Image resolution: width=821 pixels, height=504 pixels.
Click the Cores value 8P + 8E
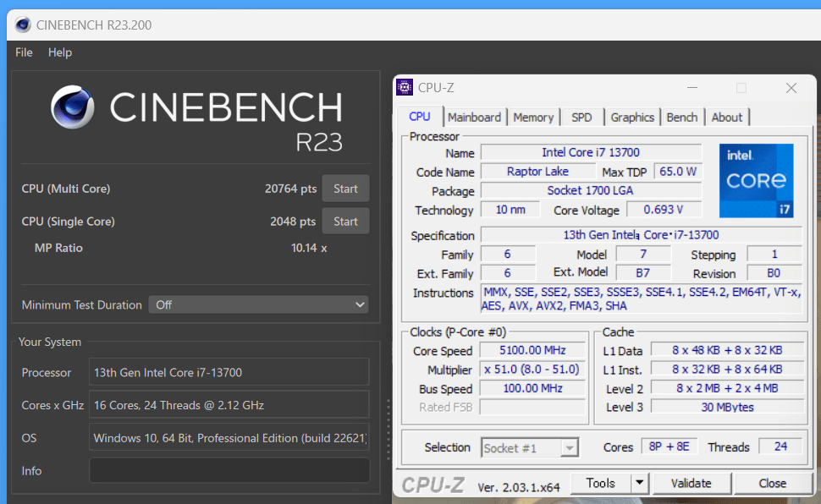tap(669, 446)
